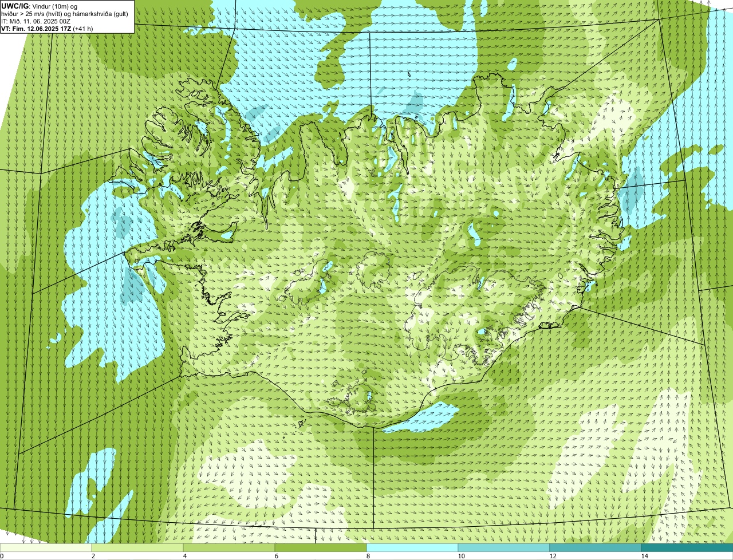
Task: Click the "(+41 h)" forecast offset text
Action: click(x=83, y=28)
